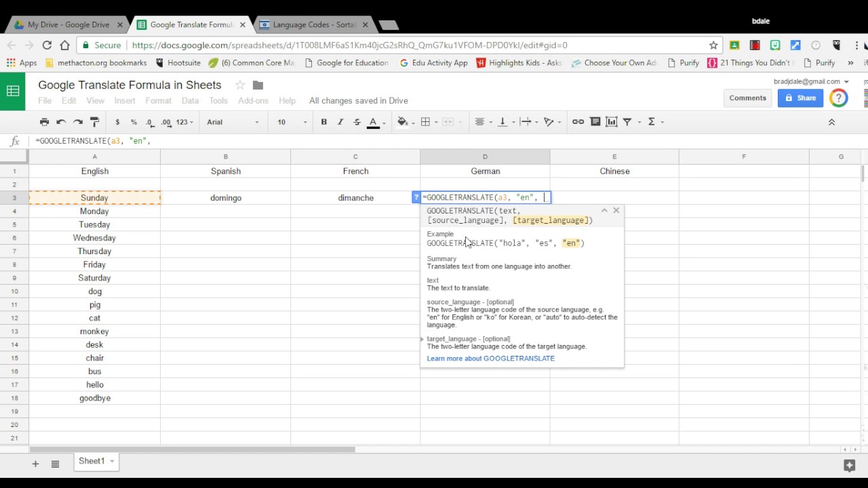Select the Paint format tool
The height and width of the screenshot is (488, 868).
[x=95, y=122]
